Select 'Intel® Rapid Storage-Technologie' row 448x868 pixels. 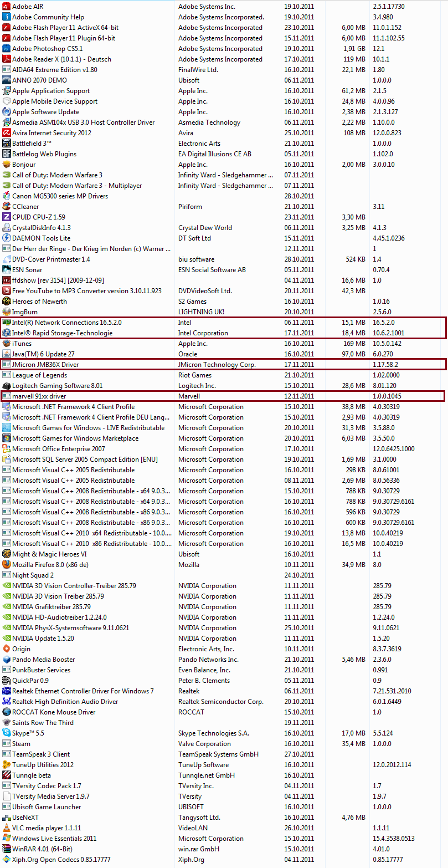[224, 333]
